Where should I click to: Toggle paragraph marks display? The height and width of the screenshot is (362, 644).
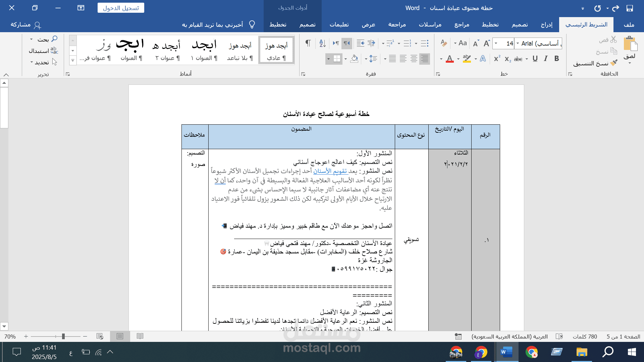[x=308, y=43]
